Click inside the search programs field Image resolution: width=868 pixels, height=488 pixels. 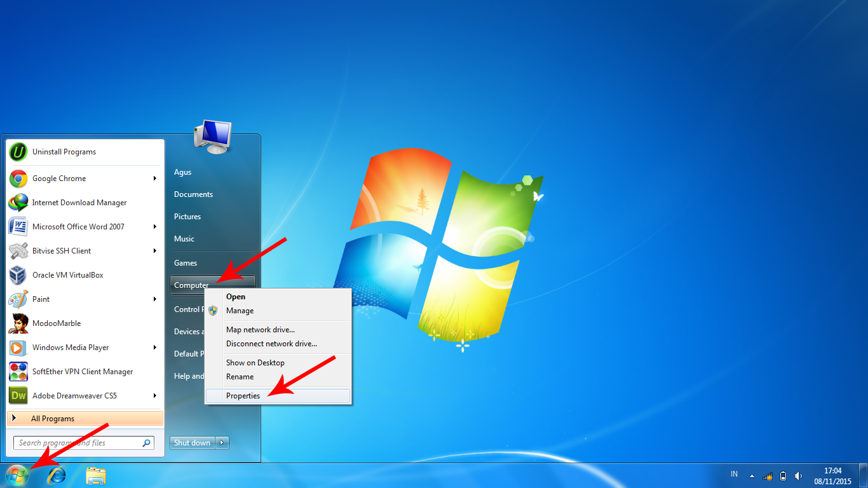tap(76, 442)
